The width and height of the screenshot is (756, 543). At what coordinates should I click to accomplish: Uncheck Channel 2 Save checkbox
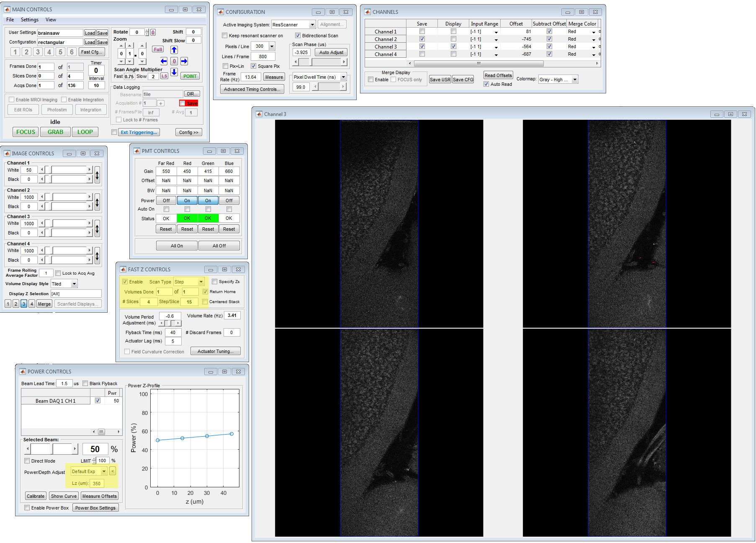(x=422, y=39)
